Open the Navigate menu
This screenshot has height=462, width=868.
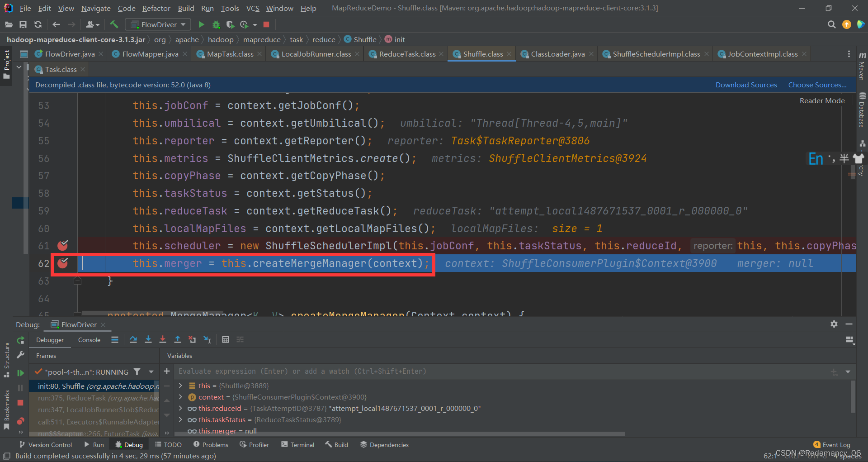96,8
